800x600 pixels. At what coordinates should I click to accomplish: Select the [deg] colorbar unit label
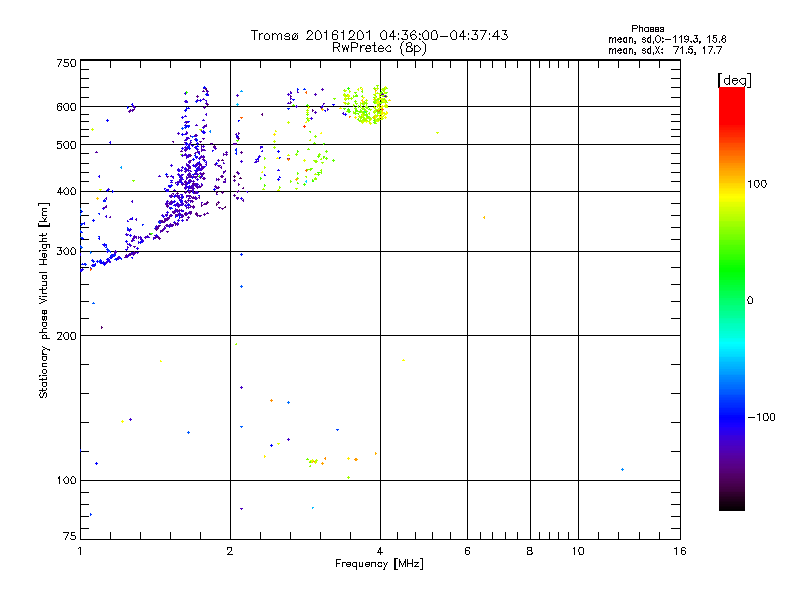click(x=733, y=79)
